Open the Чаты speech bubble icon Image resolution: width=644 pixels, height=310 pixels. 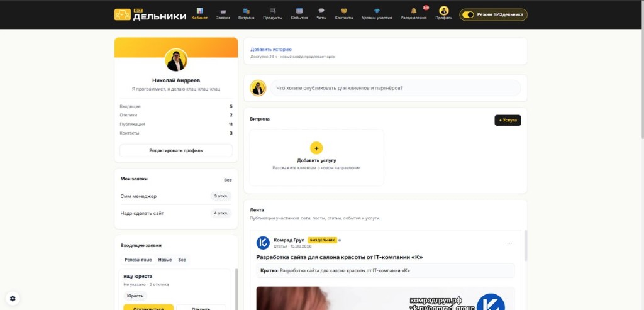(321, 11)
